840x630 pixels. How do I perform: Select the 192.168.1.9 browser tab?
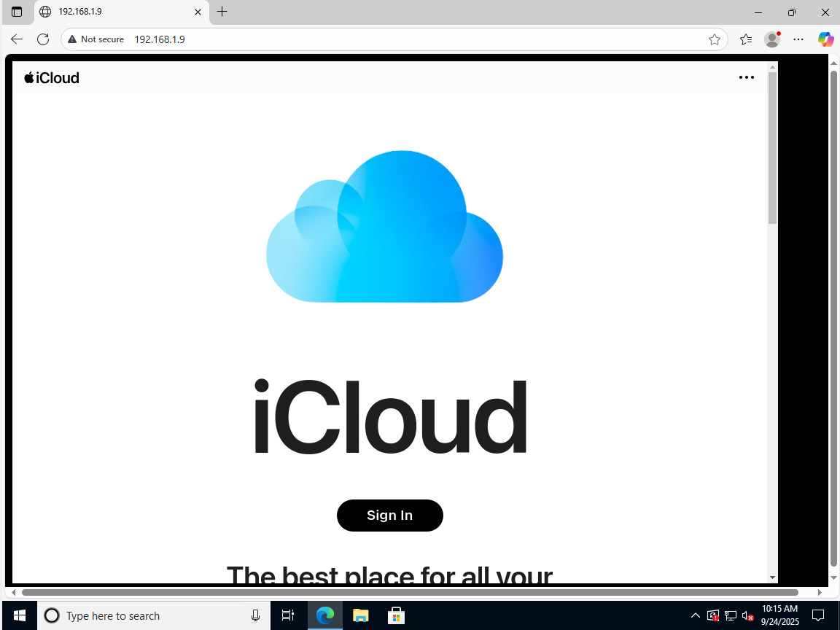[122, 12]
